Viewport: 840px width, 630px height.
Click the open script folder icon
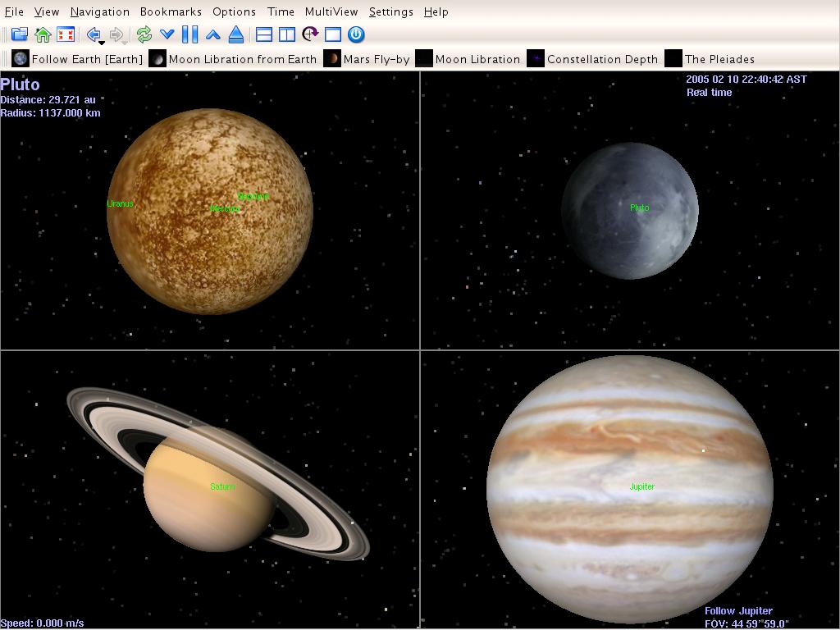click(x=20, y=34)
